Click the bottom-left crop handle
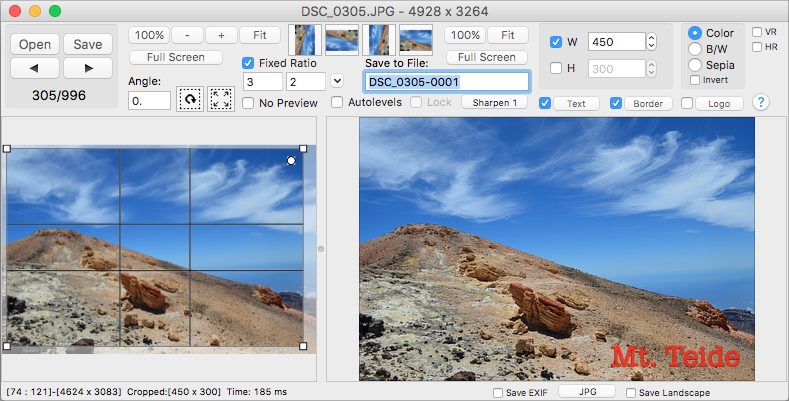 (7, 346)
